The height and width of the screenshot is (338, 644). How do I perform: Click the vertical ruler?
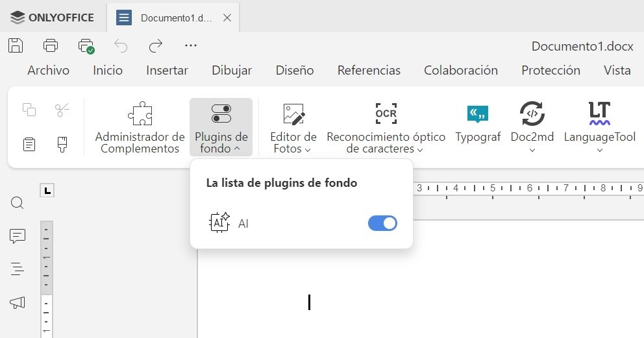pyautogui.click(x=46, y=279)
